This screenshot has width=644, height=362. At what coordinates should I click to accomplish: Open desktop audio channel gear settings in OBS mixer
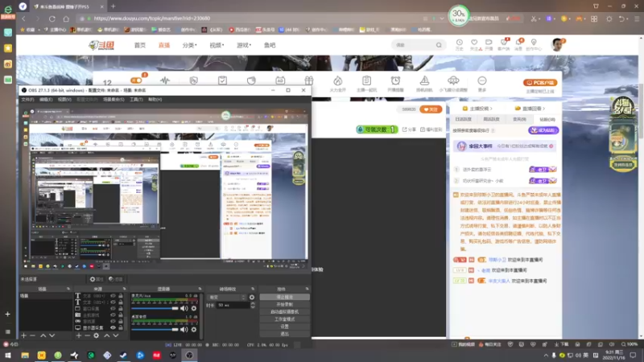tap(194, 329)
